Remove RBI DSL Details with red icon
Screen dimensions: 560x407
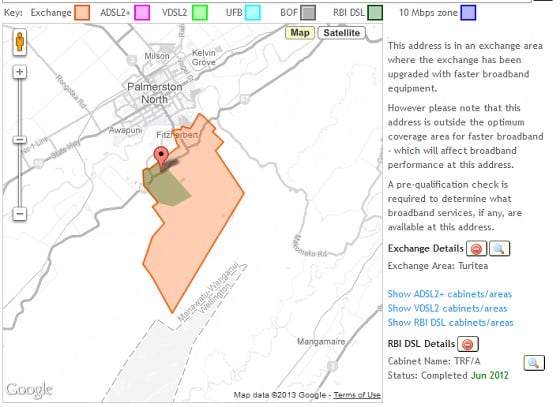point(468,344)
